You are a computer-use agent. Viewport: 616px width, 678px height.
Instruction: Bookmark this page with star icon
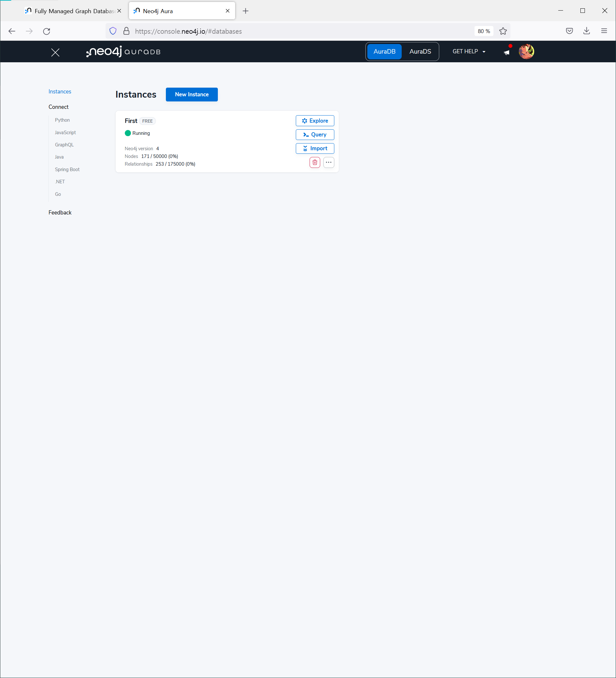coord(503,31)
